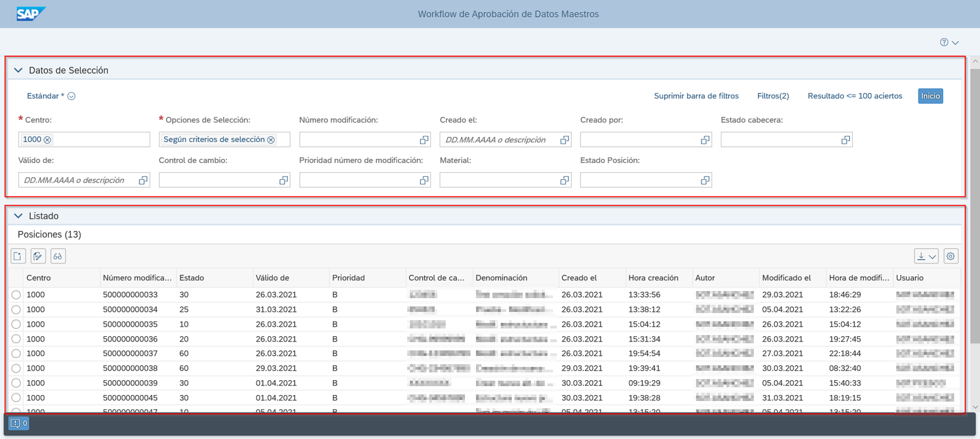The image size is (980, 439).
Task: Click the edit pencil toolbar icon
Action: [38, 256]
